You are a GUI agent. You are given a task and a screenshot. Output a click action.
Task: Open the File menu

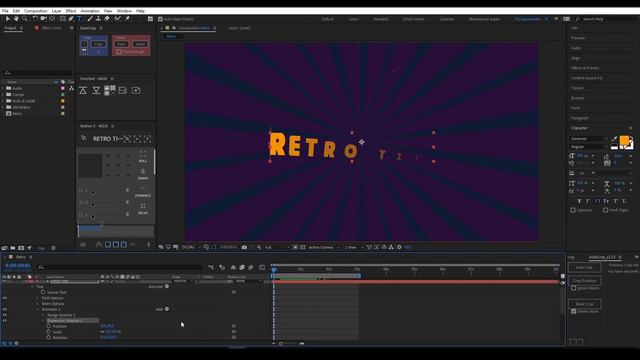coord(5,11)
